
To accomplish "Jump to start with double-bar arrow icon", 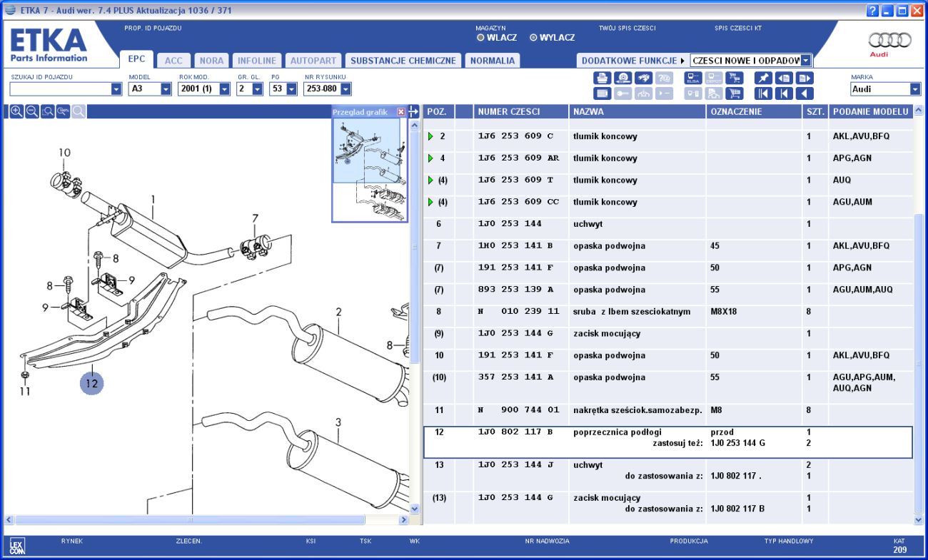I will pos(763,93).
